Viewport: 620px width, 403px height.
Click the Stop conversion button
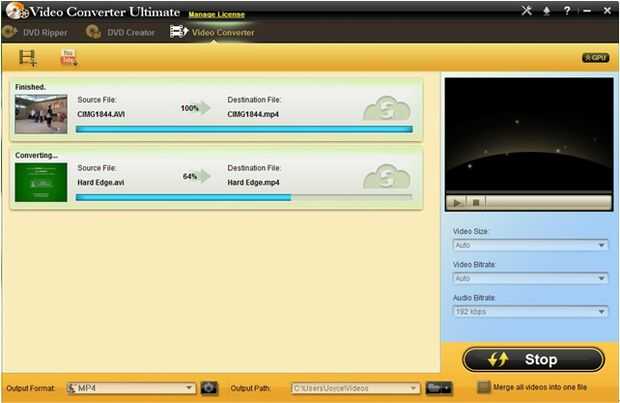(x=533, y=359)
